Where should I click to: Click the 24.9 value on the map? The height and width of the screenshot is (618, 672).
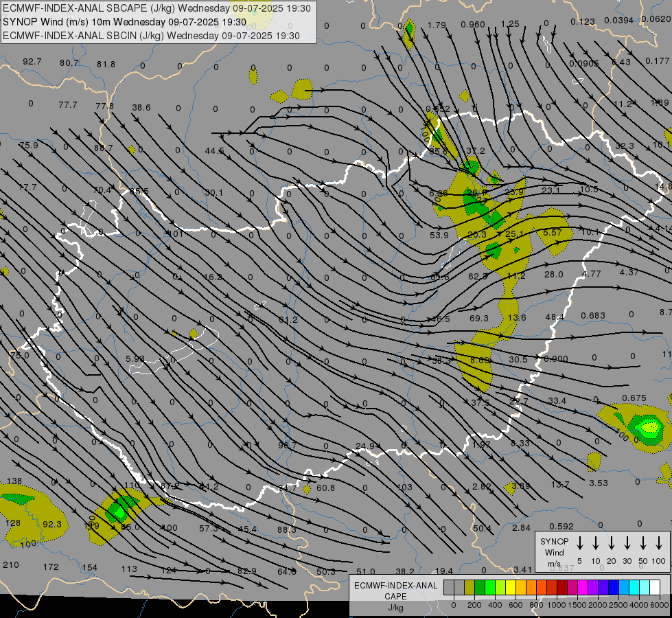pos(365,446)
